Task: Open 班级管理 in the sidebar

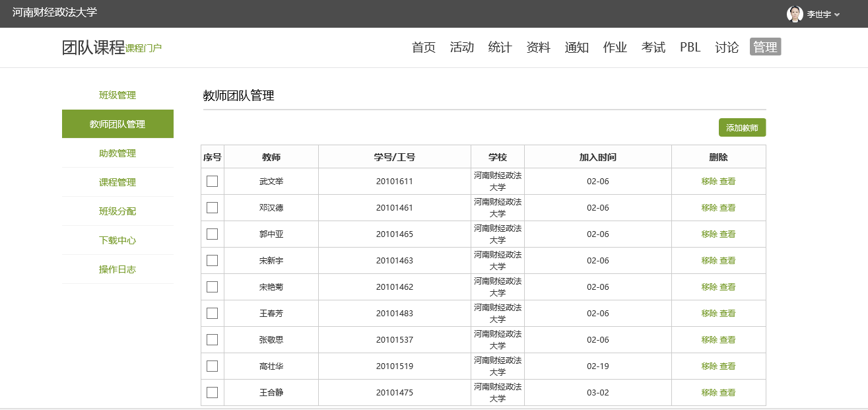Action: pyautogui.click(x=117, y=95)
